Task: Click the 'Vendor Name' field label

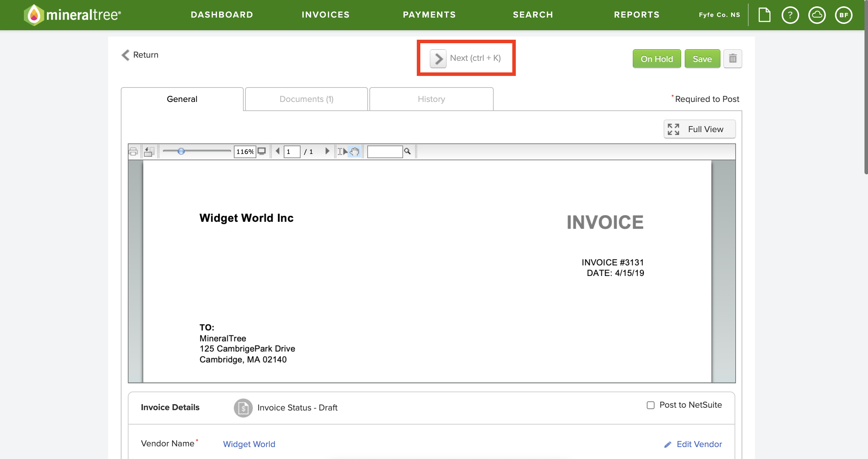Action: click(x=168, y=444)
